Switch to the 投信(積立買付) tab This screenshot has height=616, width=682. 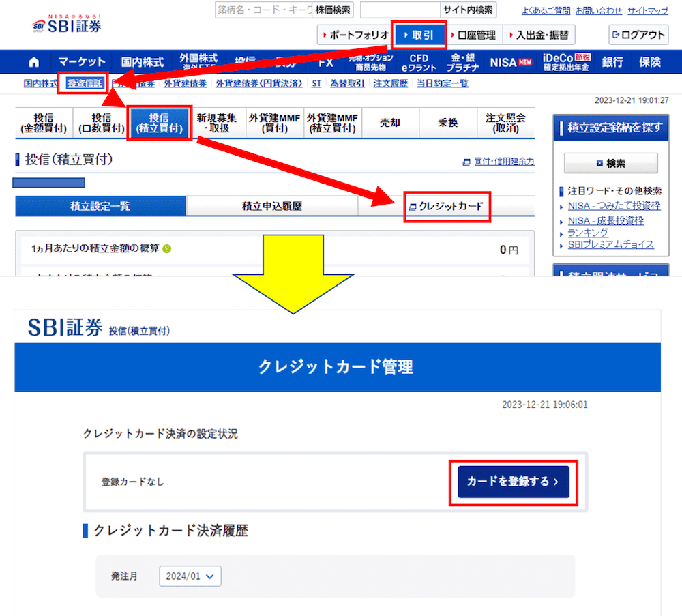[159, 123]
